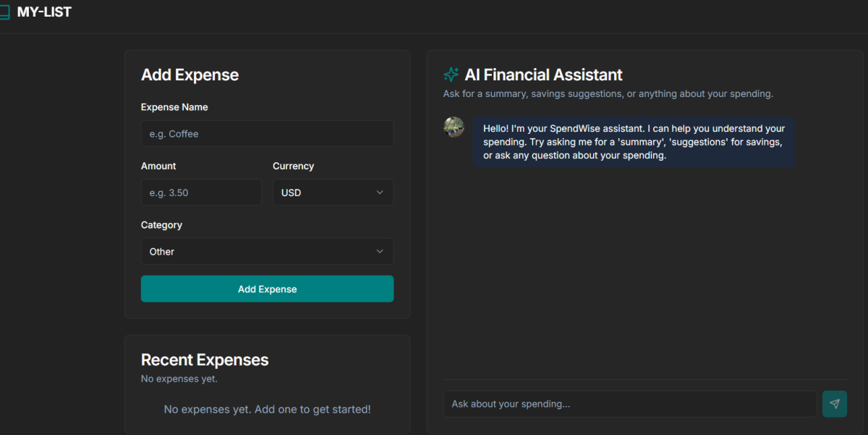Click the Expense Name label
The width and height of the screenshot is (868, 435).
point(174,107)
